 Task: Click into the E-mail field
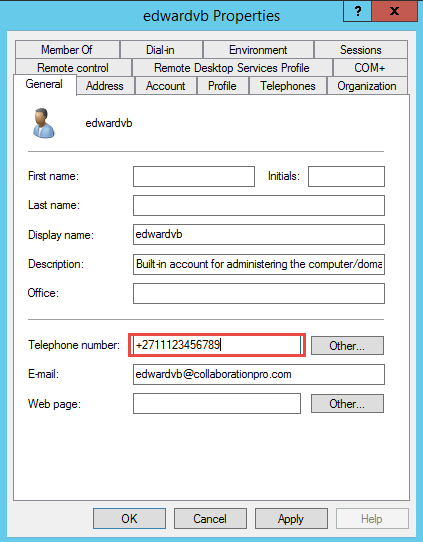[259, 374]
